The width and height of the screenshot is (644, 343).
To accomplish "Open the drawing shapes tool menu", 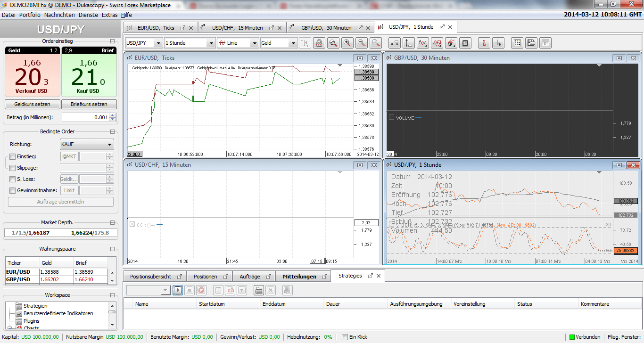I will 437,43.
